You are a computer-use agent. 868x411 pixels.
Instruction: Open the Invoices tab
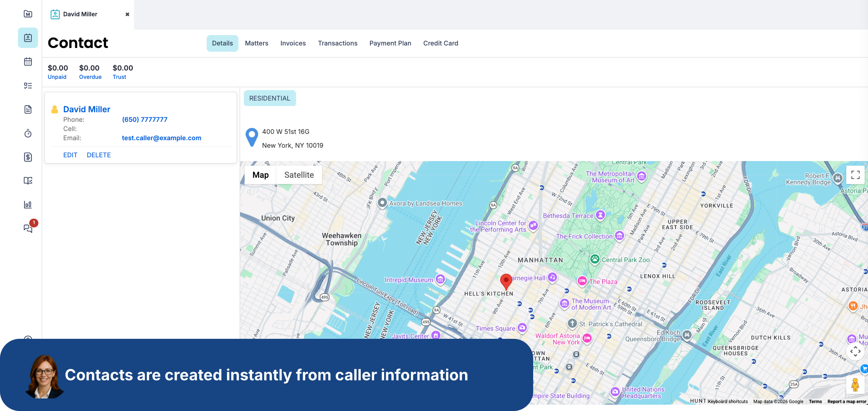point(293,43)
